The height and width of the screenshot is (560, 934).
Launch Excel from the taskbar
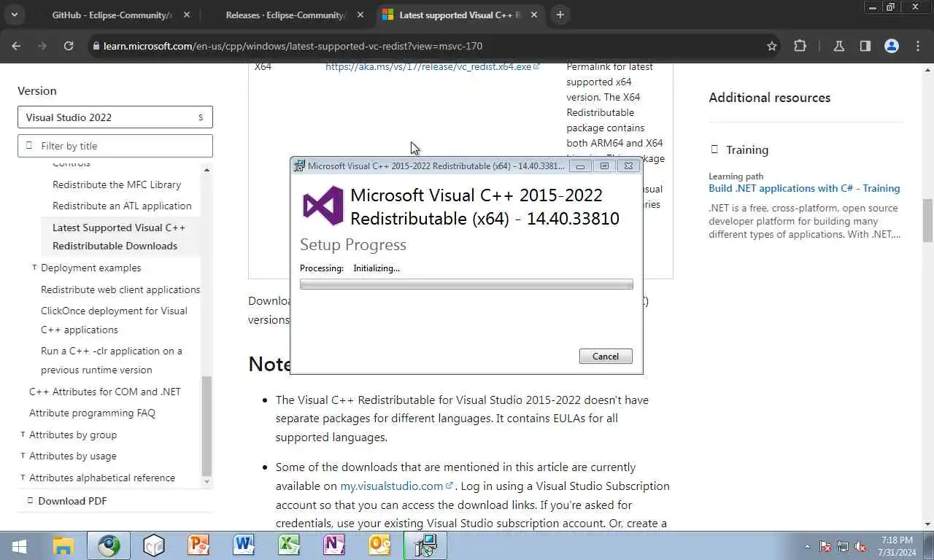[289, 545]
